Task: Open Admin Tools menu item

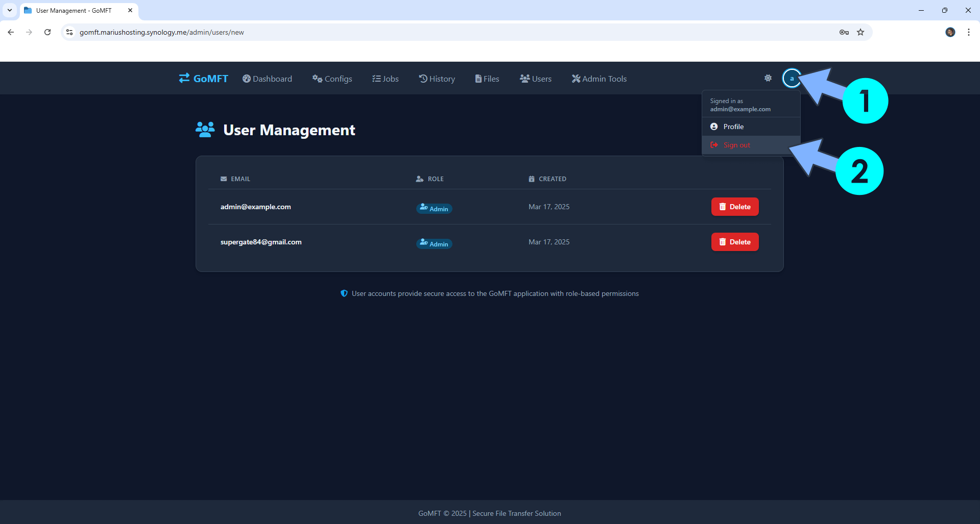Action: click(599, 79)
